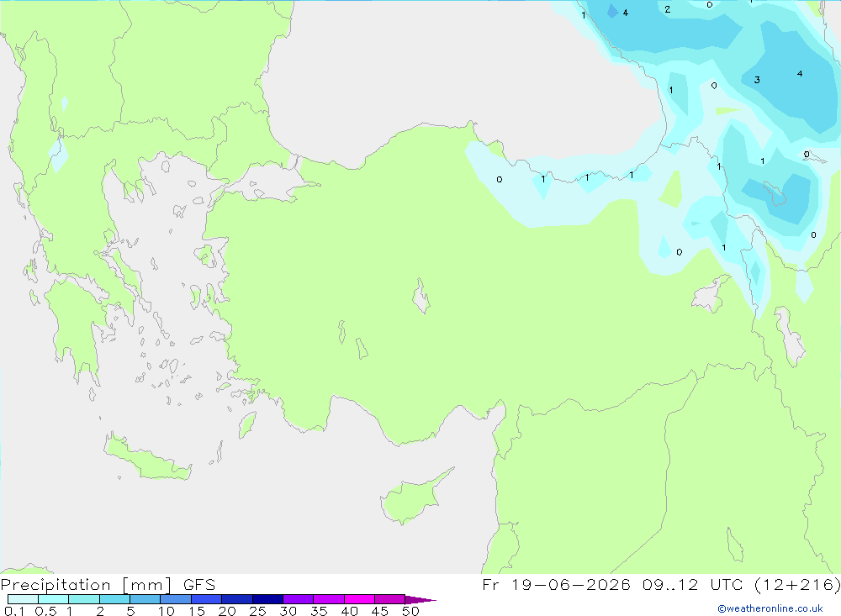Pick the 20–25 mm dark blue legend swatch
Screen dimensions: 841x616
[x=236, y=599]
